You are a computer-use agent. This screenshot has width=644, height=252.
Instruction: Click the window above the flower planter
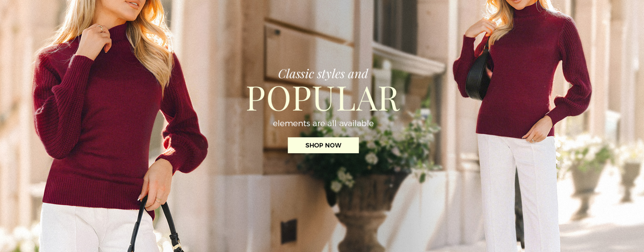click(x=396, y=25)
